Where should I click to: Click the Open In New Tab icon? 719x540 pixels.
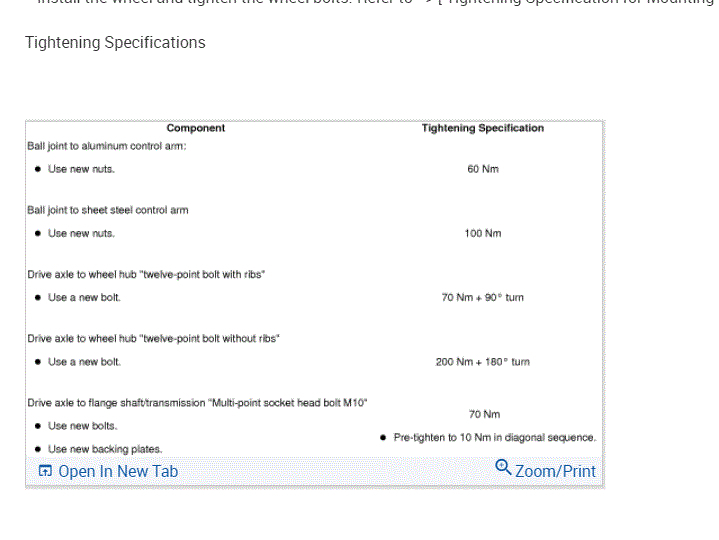[45, 471]
